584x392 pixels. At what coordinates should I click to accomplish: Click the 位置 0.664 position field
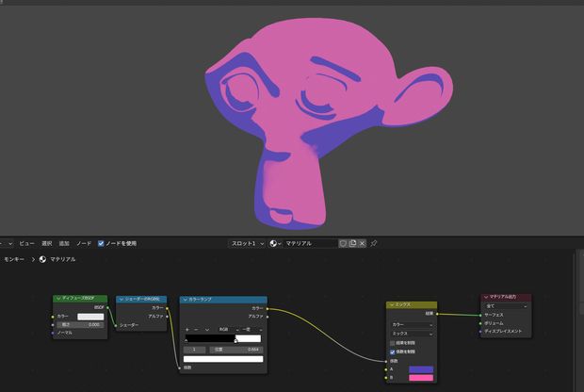[x=236, y=350]
